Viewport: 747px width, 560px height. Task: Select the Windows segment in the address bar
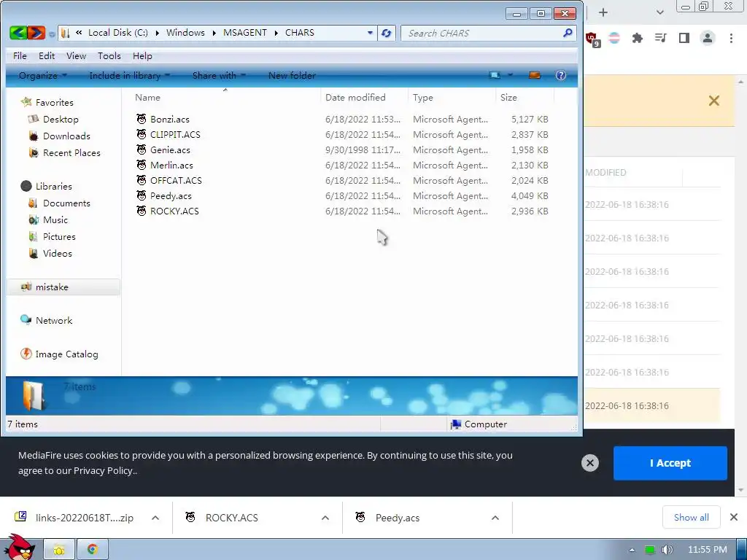(x=185, y=32)
